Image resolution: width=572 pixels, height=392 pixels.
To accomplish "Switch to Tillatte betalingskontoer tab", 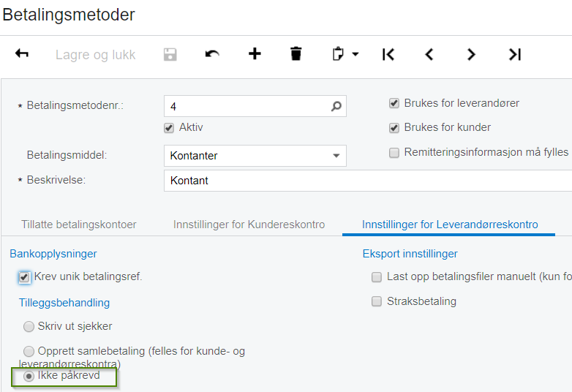I will [x=79, y=225].
